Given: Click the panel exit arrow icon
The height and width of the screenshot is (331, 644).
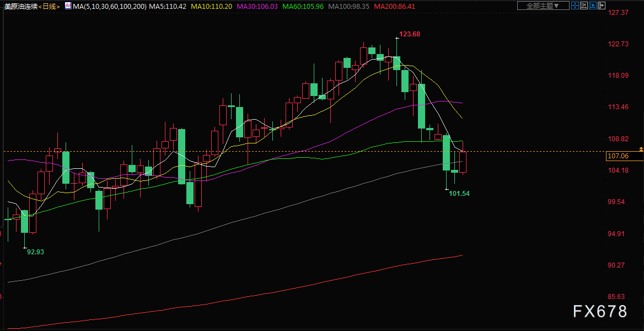Looking at the screenshot, I should tap(602, 6).
